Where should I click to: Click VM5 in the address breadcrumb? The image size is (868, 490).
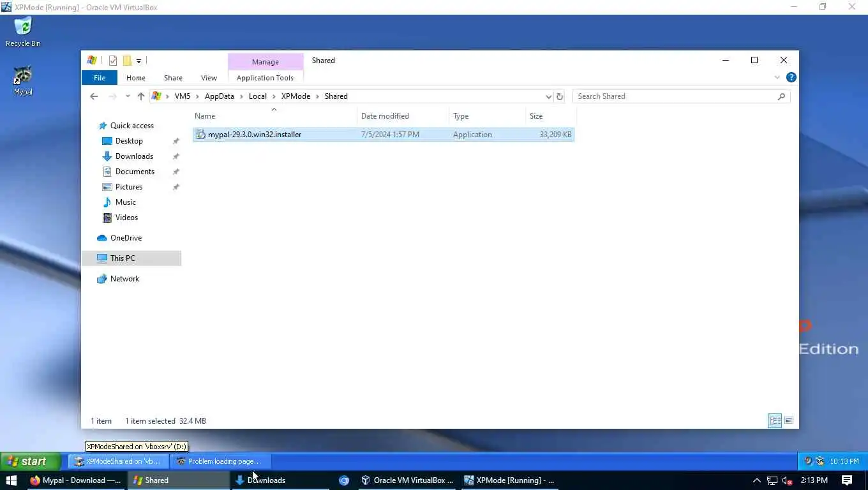click(183, 96)
